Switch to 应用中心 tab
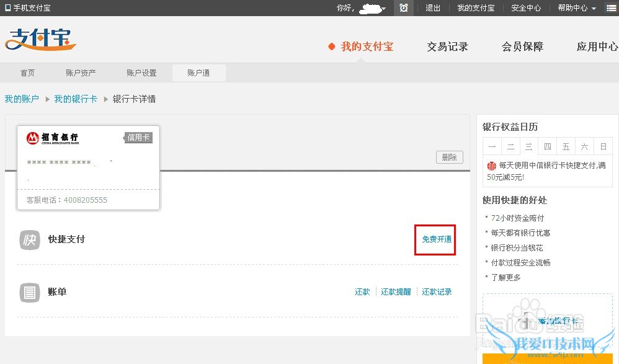The height and width of the screenshot is (364, 619). (x=597, y=47)
